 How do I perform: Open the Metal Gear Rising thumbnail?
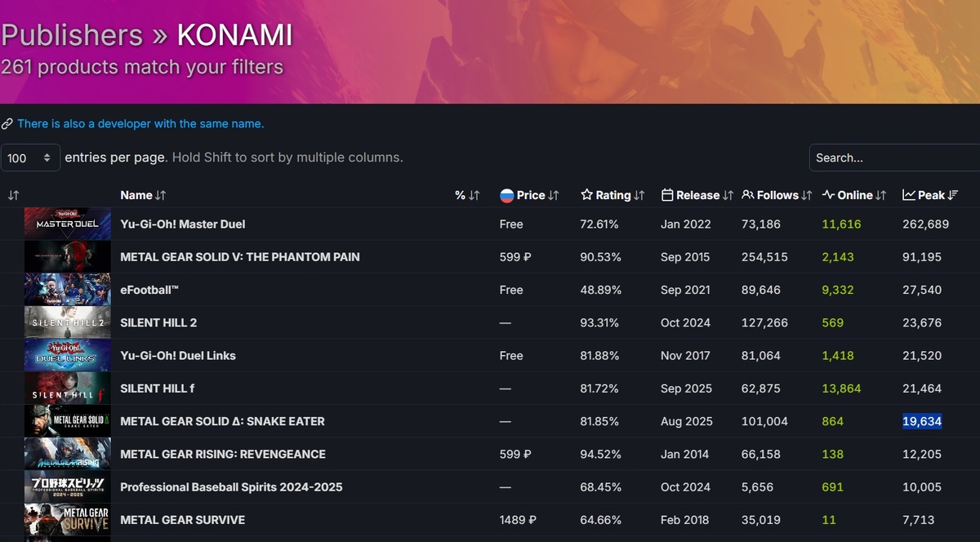pos(68,454)
